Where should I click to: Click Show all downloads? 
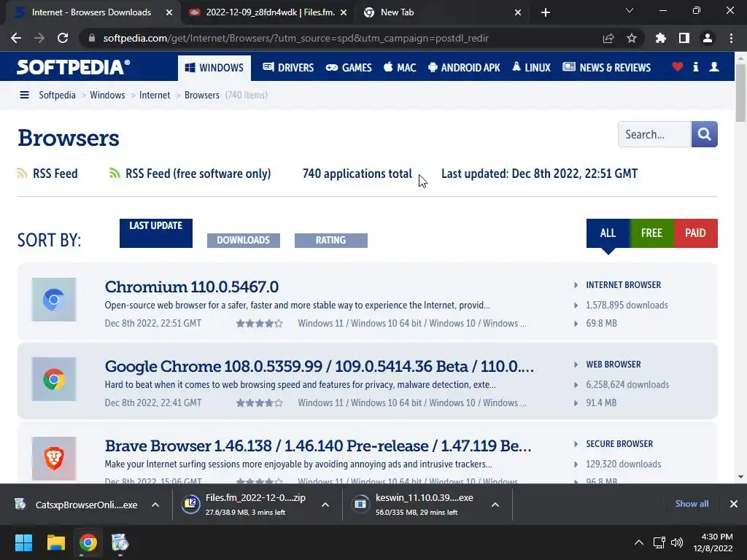pyautogui.click(x=692, y=504)
